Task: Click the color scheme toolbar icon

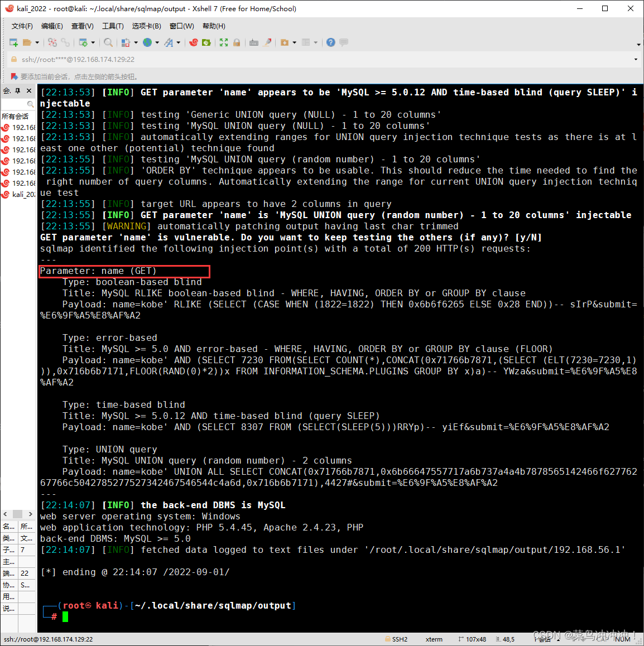Action: point(126,42)
